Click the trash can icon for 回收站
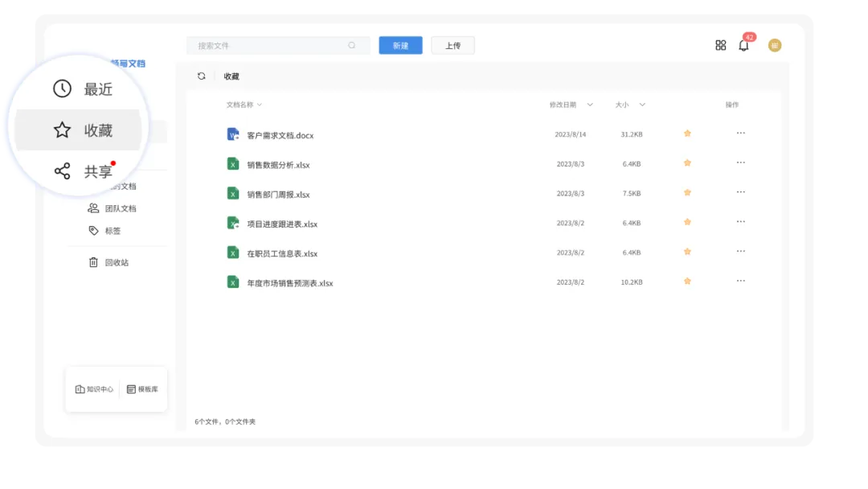This screenshot has width=868, height=489. tap(93, 262)
